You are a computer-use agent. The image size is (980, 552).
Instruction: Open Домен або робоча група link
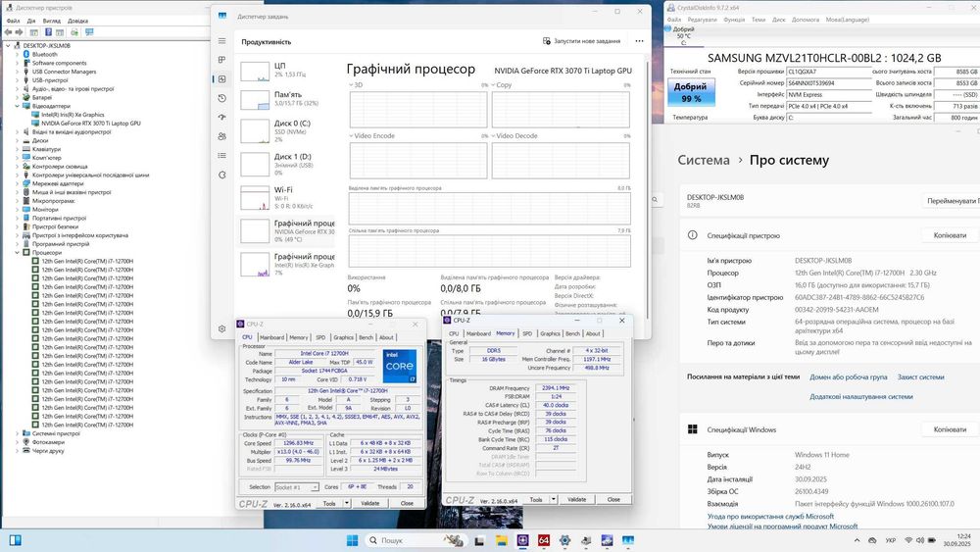tap(848, 376)
